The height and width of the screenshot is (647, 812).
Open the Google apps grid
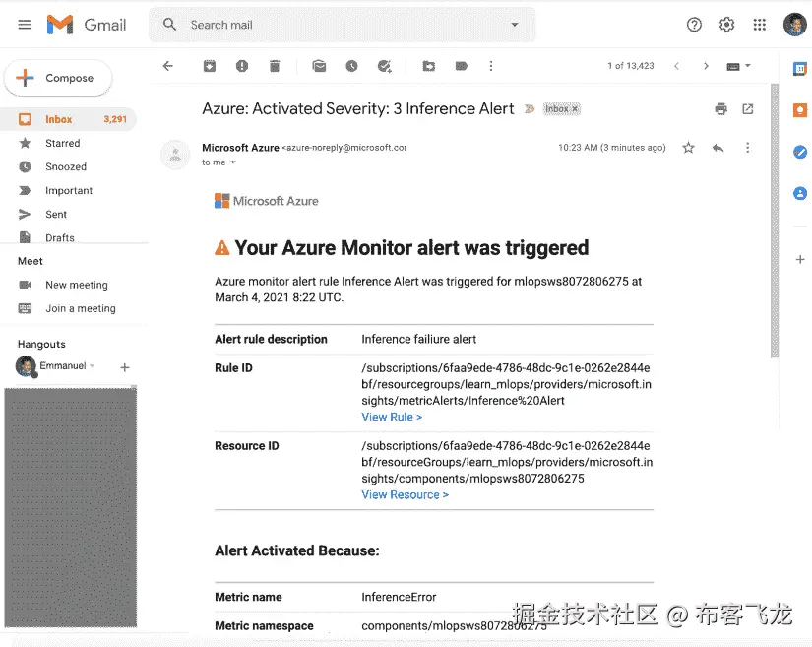(x=759, y=25)
